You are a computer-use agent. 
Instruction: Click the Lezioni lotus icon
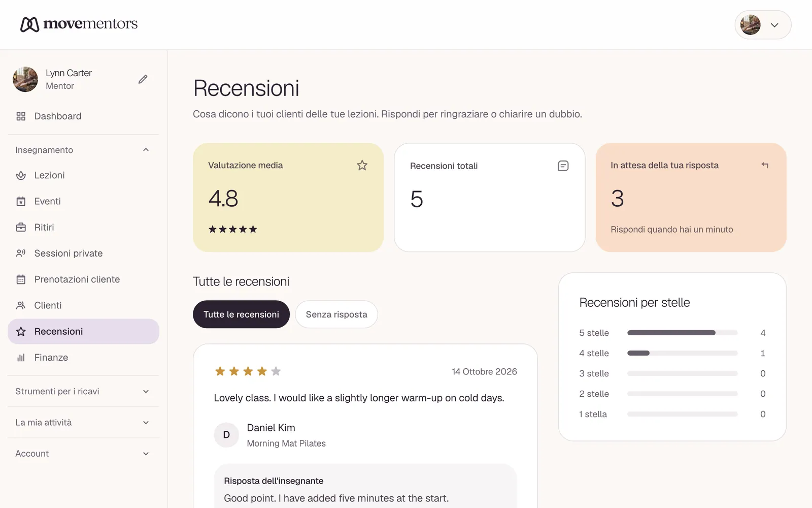21,175
